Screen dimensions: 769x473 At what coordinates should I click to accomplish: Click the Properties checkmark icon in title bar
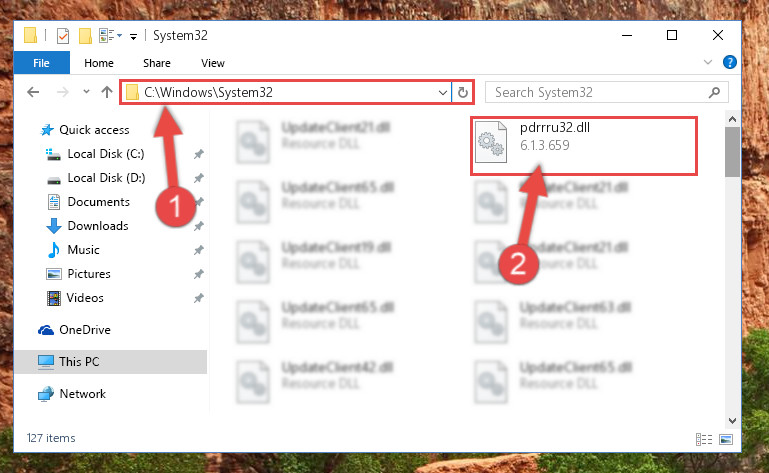pyautogui.click(x=63, y=36)
